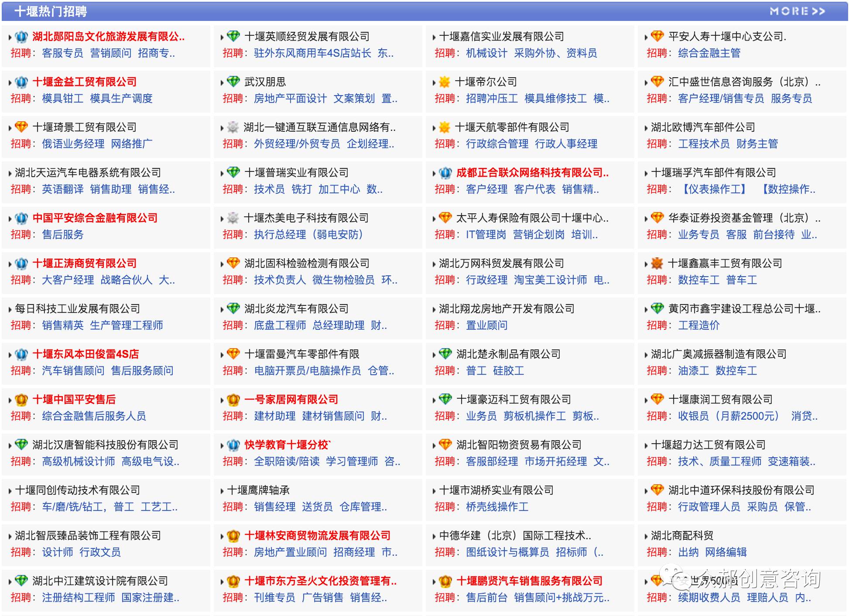Click green diamond icon beside 黄冈市鑫宇建设工程总公司十堰..
The width and height of the screenshot is (849, 616).
coord(657,308)
